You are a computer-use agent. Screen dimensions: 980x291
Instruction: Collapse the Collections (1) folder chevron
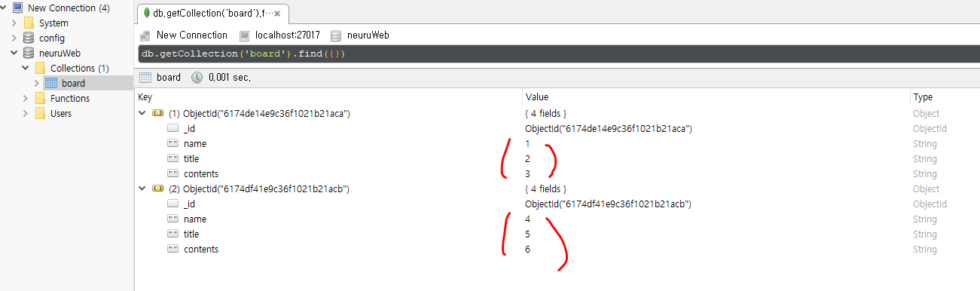click(25, 69)
